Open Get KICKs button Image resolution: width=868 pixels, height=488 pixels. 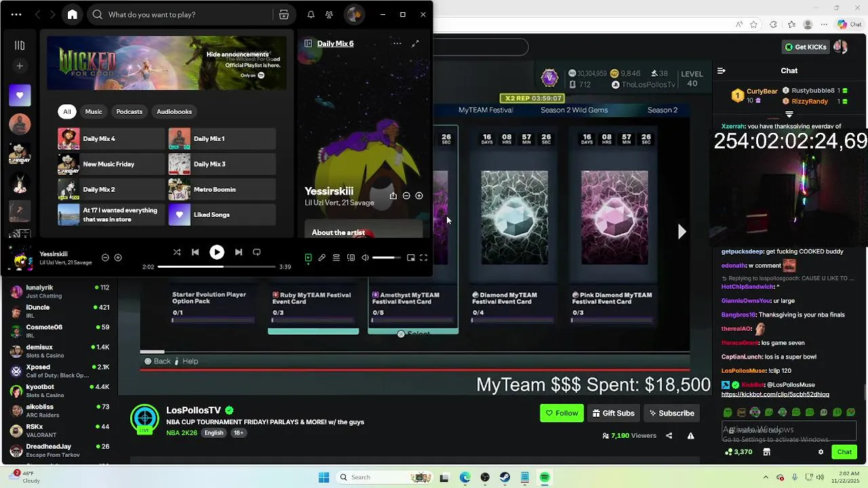[806, 47]
